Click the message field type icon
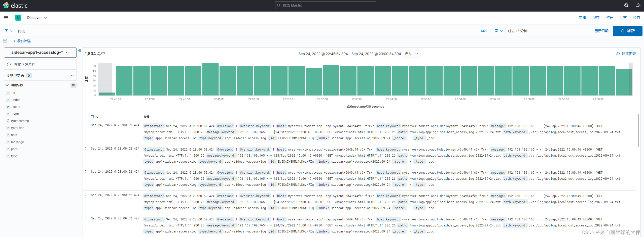 pyautogui.click(x=8, y=142)
